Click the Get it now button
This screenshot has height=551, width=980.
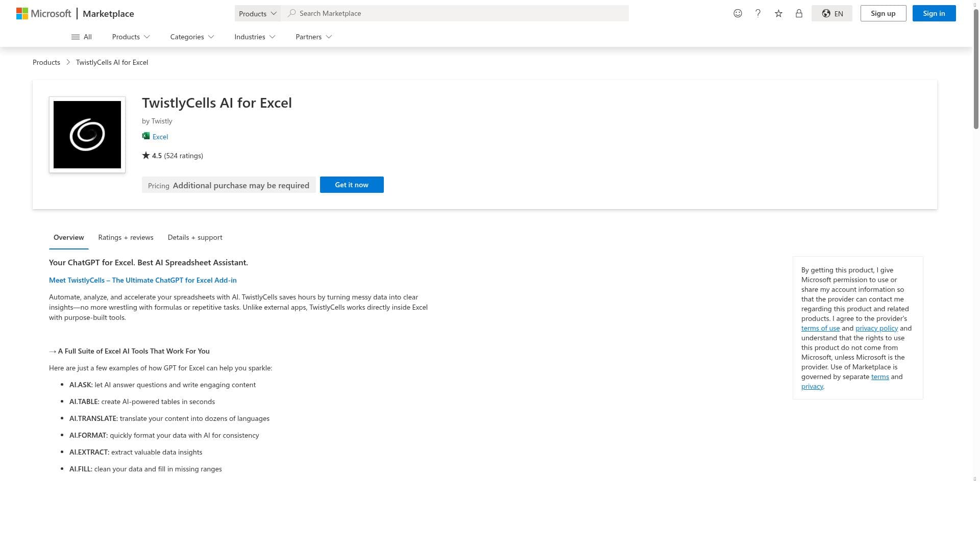pos(352,185)
